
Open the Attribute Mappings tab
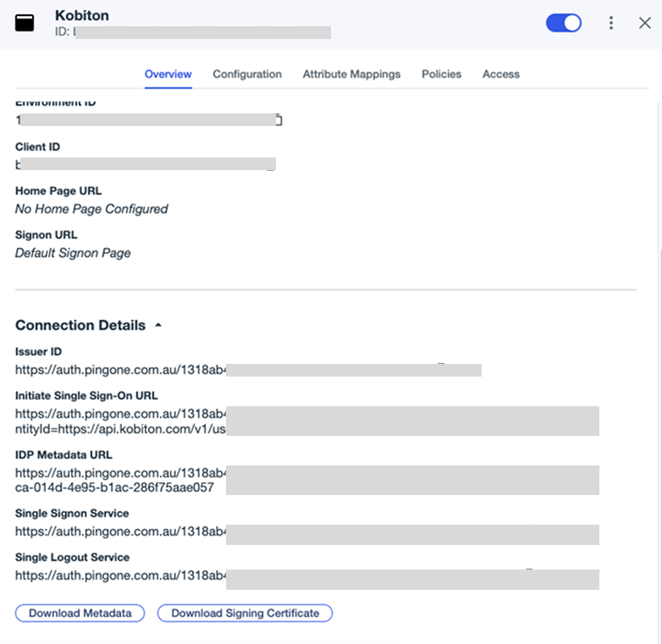351,74
